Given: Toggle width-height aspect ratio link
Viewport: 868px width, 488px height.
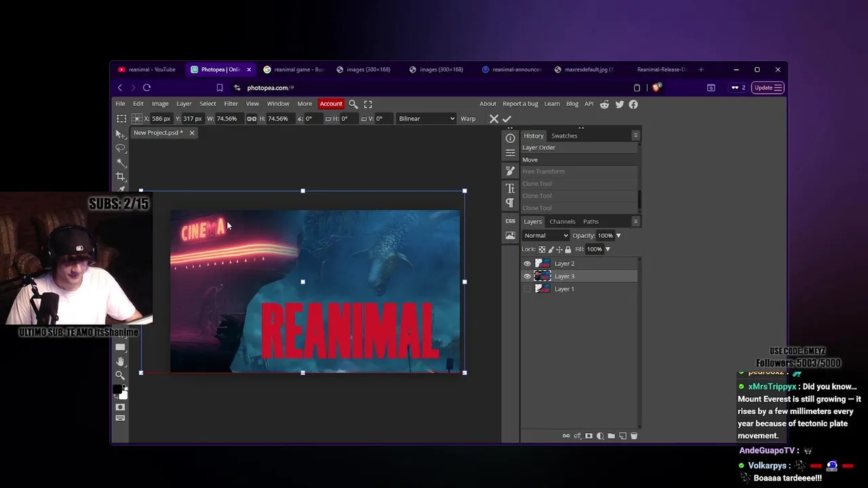Looking at the screenshot, I should click(252, 119).
